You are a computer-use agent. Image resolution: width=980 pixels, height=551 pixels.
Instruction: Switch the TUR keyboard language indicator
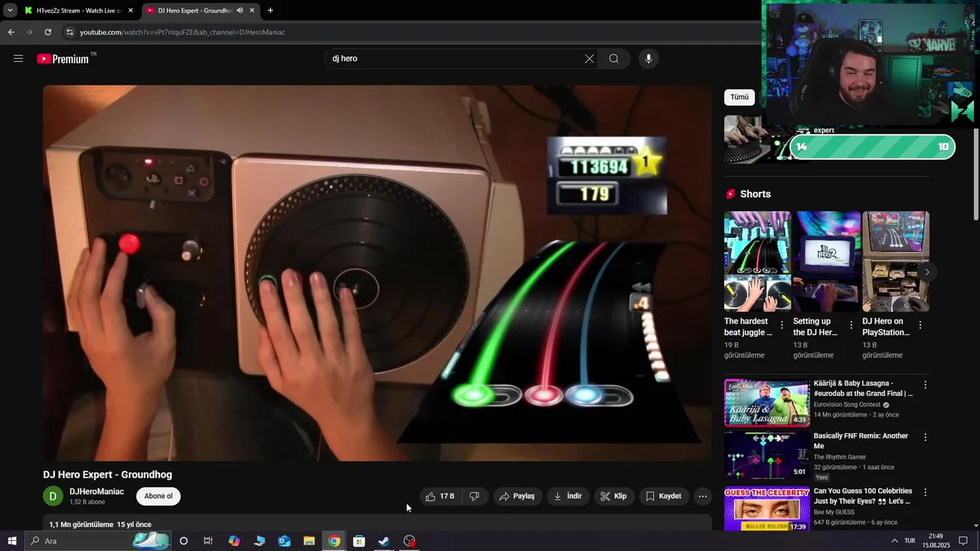coord(910,541)
